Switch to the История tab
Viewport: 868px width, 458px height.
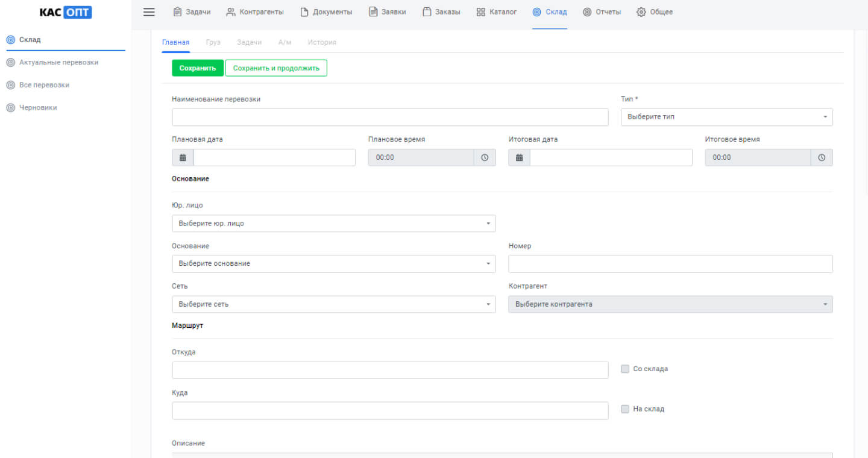(322, 42)
